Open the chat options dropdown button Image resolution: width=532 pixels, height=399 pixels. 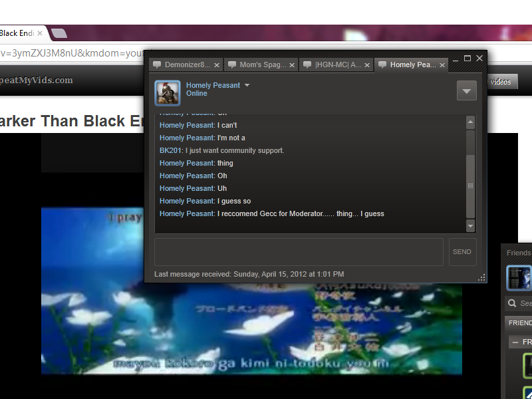(x=467, y=90)
